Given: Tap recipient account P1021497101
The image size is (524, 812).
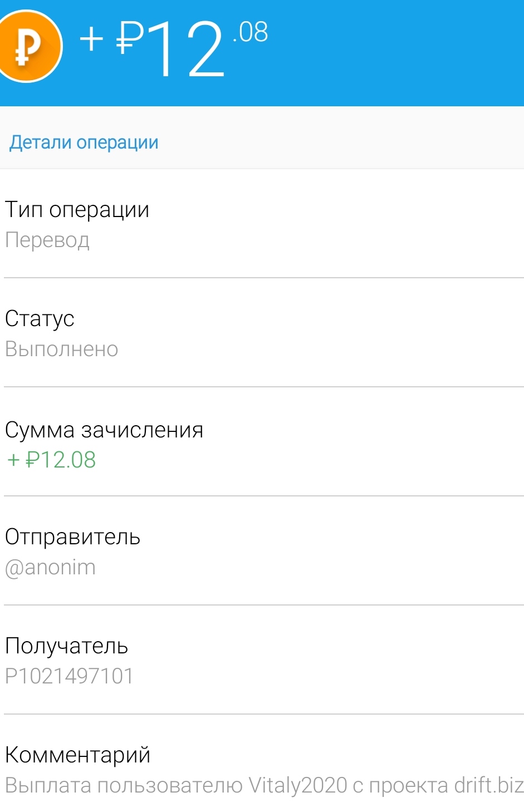Looking at the screenshot, I should pos(69,676).
